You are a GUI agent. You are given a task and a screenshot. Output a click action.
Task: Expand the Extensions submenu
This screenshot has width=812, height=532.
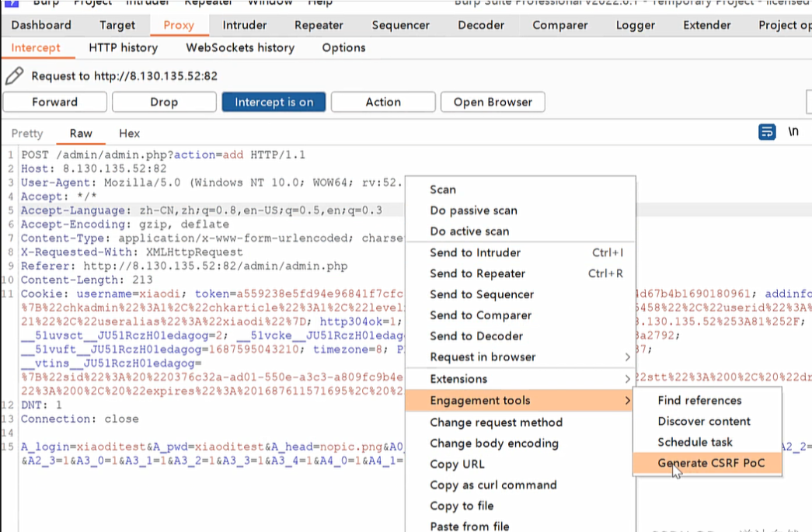pos(521,379)
